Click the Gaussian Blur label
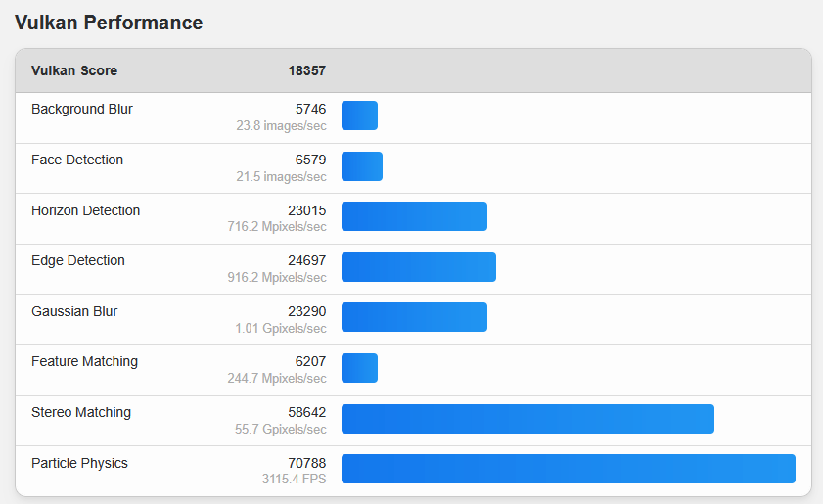This screenshot has height=504, width=823. tap(74, 311)
